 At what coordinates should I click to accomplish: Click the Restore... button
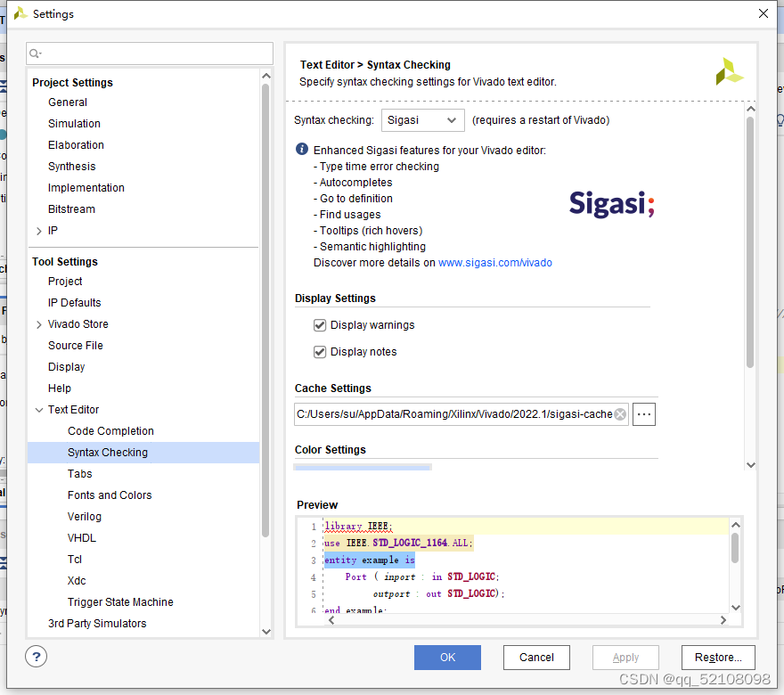[x=718, y=657]
